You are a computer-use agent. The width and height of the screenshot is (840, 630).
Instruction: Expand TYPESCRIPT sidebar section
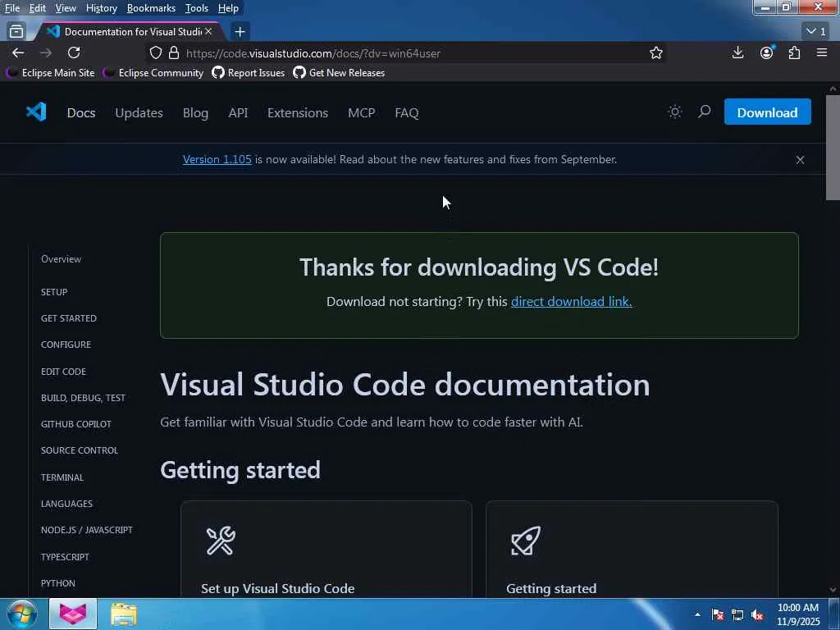pyautogui.click(x=65, y=557)
